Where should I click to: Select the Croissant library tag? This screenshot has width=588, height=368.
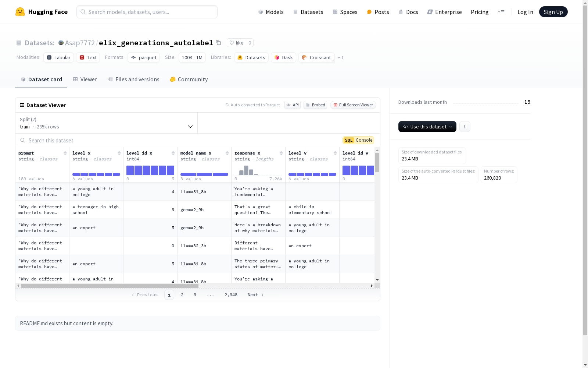316,57
